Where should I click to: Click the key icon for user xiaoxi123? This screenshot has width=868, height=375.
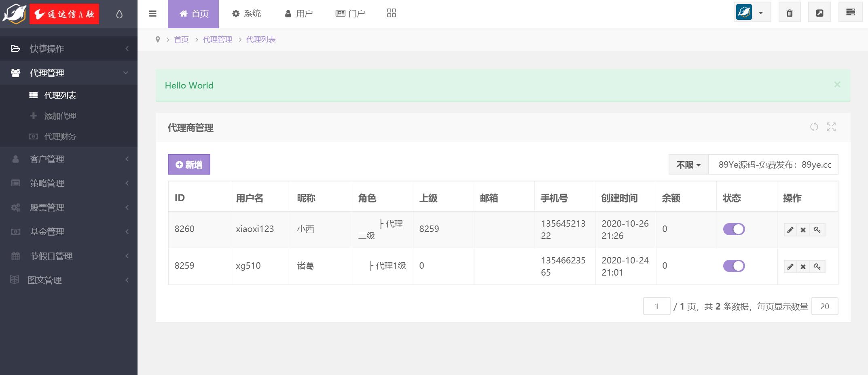click(817, 230)
